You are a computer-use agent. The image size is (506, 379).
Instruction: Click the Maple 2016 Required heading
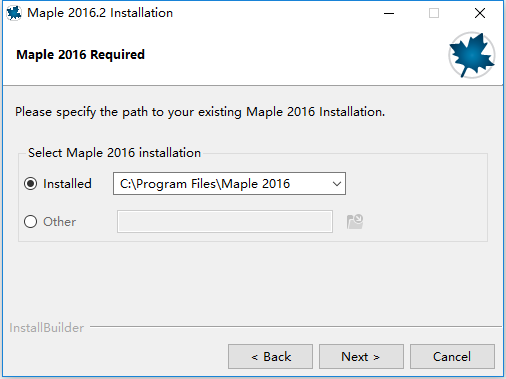click(80, 55)
